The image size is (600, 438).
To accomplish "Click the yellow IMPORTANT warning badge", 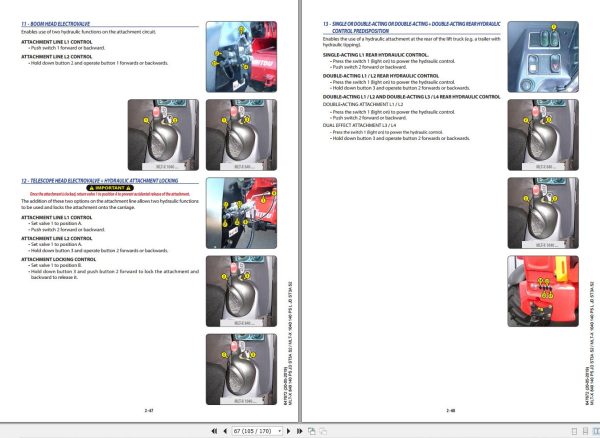I will pyautogui.click(x=110, y=188).
